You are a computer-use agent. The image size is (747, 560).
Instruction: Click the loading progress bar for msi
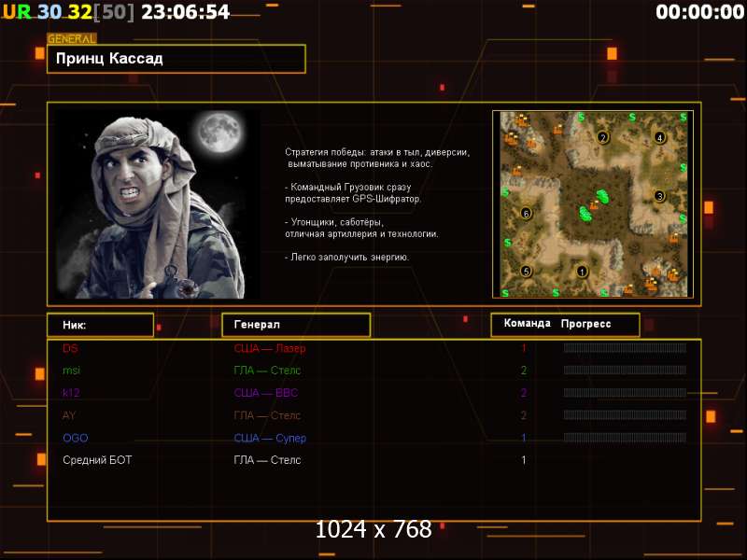pos(625,370)
